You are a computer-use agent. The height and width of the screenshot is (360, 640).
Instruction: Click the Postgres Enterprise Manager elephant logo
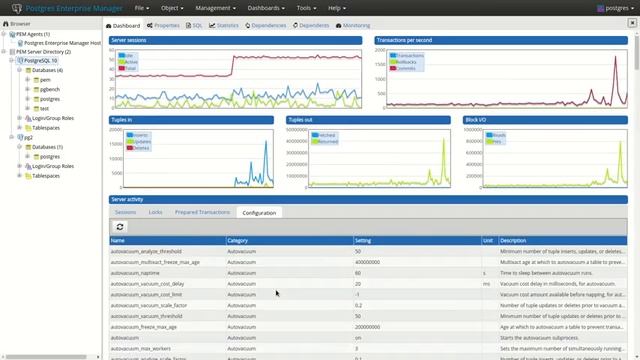tap(16, 8)
